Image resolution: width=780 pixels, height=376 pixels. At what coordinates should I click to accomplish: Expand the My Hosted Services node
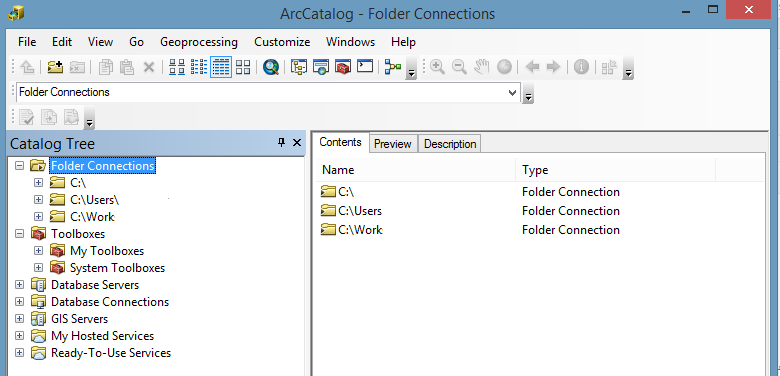coord(19,336)
